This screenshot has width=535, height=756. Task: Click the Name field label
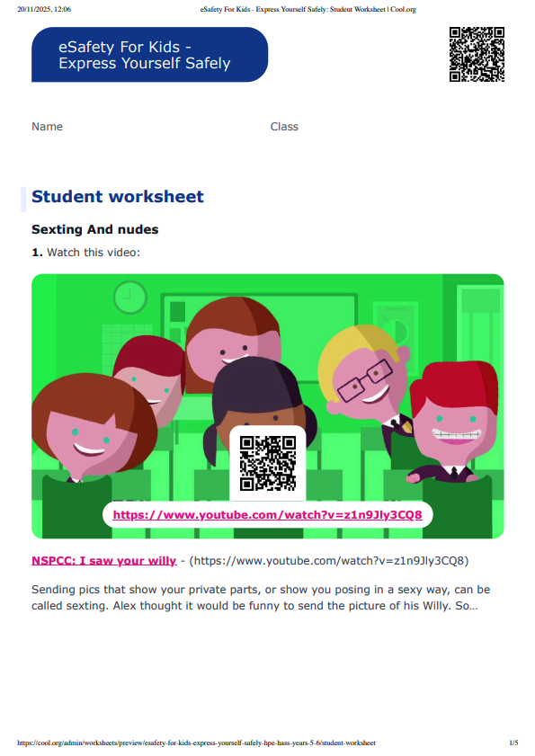47,127
